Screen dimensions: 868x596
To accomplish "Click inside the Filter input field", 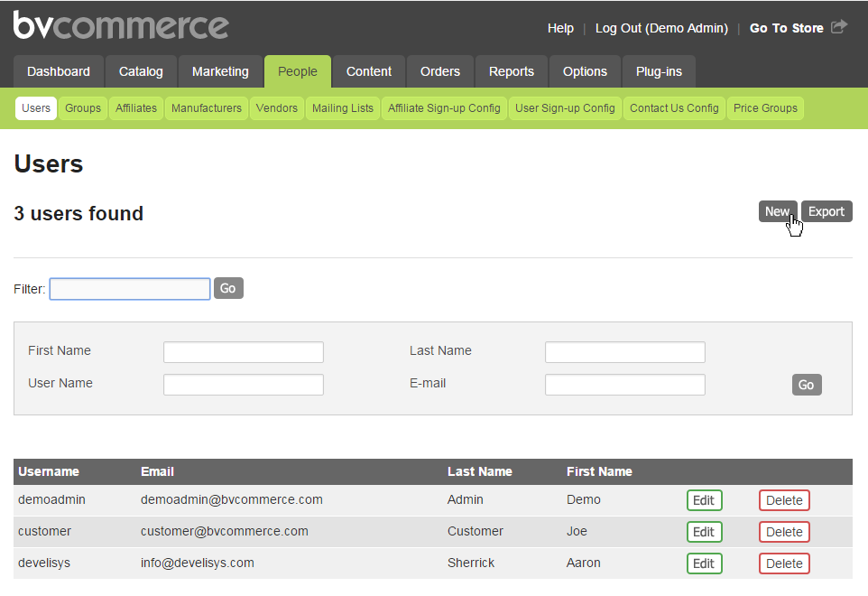I will click(129, 287).
